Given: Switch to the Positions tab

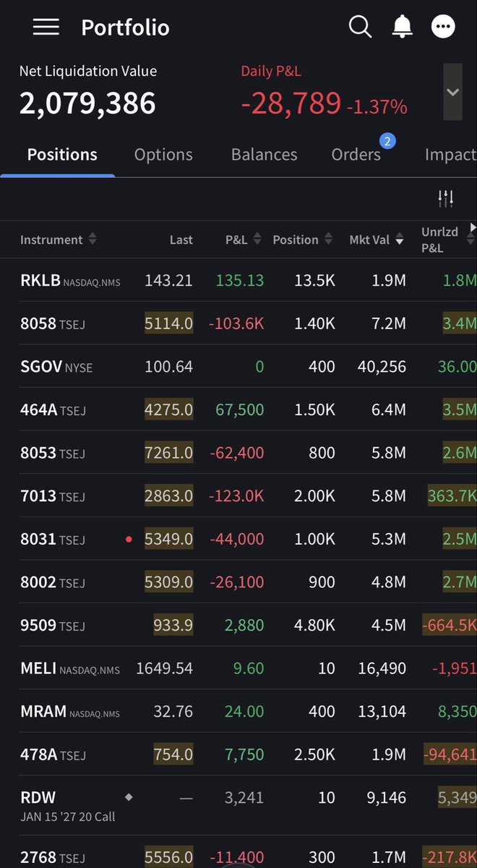Looking at the screenshot, I should point(62,154).
